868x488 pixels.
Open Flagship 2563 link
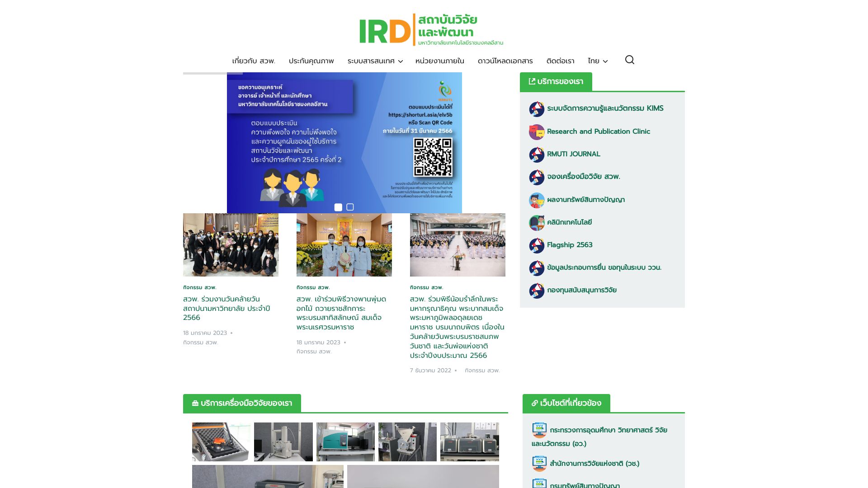[x=570, y=245]
